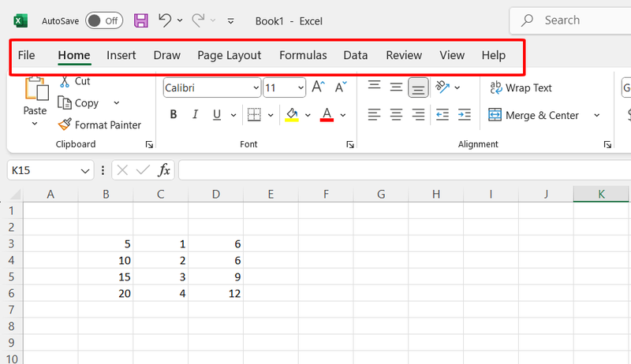Click the Cut scissors button

click(x=75, y=81)
